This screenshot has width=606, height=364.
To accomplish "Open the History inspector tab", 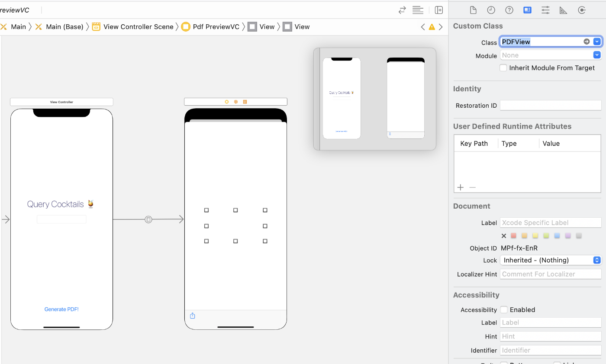I will 491,10.
